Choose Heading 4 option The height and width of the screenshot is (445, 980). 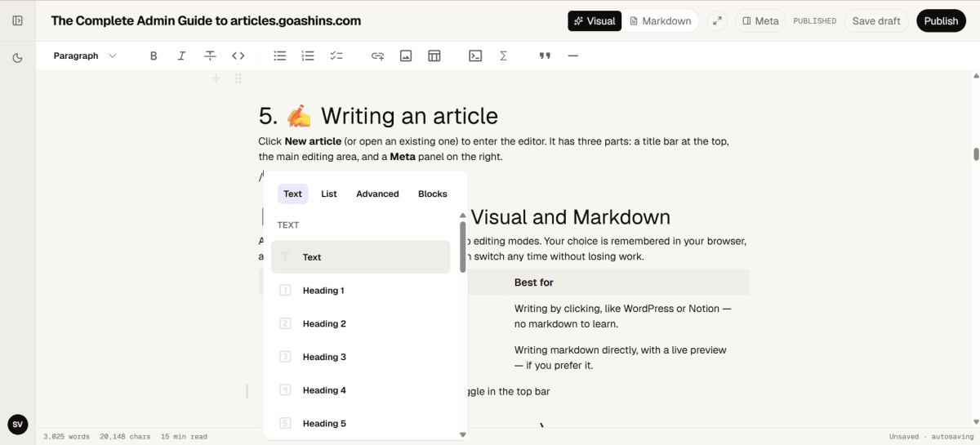pyautogui.click(x=360, y=390)
